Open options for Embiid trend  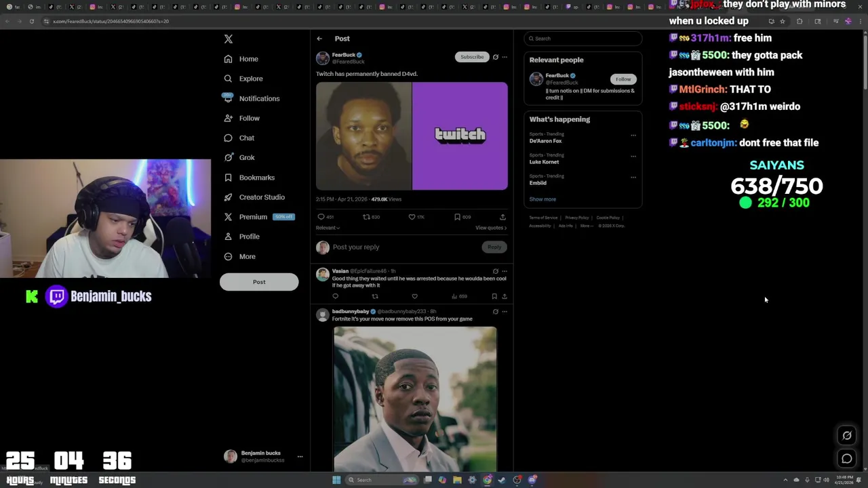(x=633, y=177)
